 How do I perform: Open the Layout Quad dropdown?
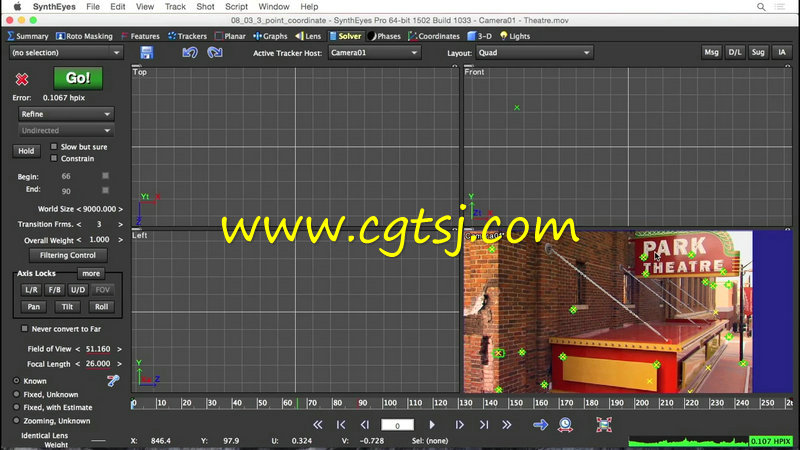pyautogui.click(x=534, y=53)
